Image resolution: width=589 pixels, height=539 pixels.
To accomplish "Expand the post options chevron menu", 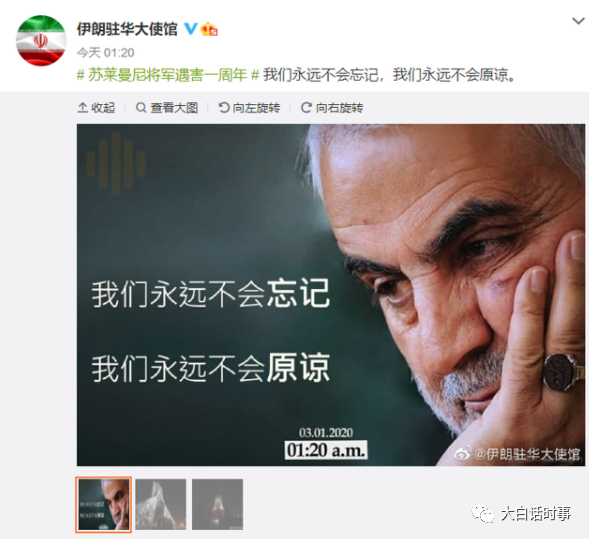I will point(578,21).
